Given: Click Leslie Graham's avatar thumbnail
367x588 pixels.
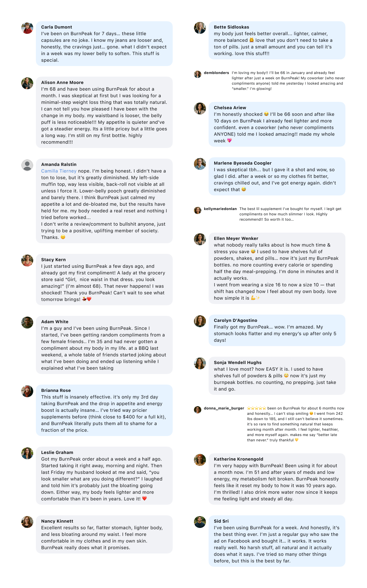Looking at the screenshot, I should (27, 453).
